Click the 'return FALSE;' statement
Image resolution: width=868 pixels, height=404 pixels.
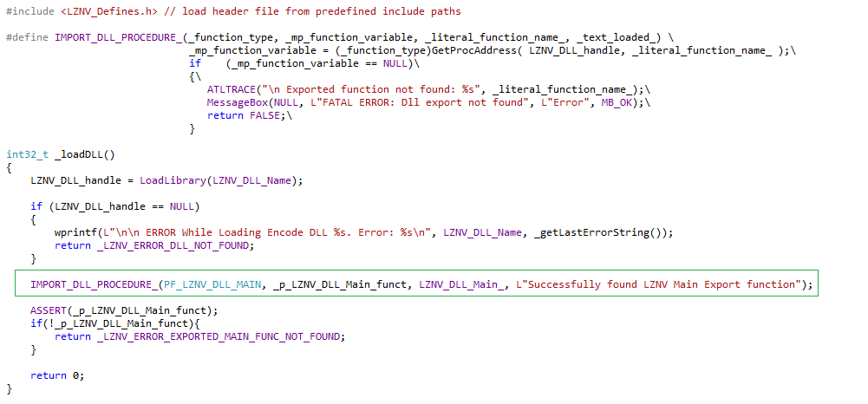246,115
